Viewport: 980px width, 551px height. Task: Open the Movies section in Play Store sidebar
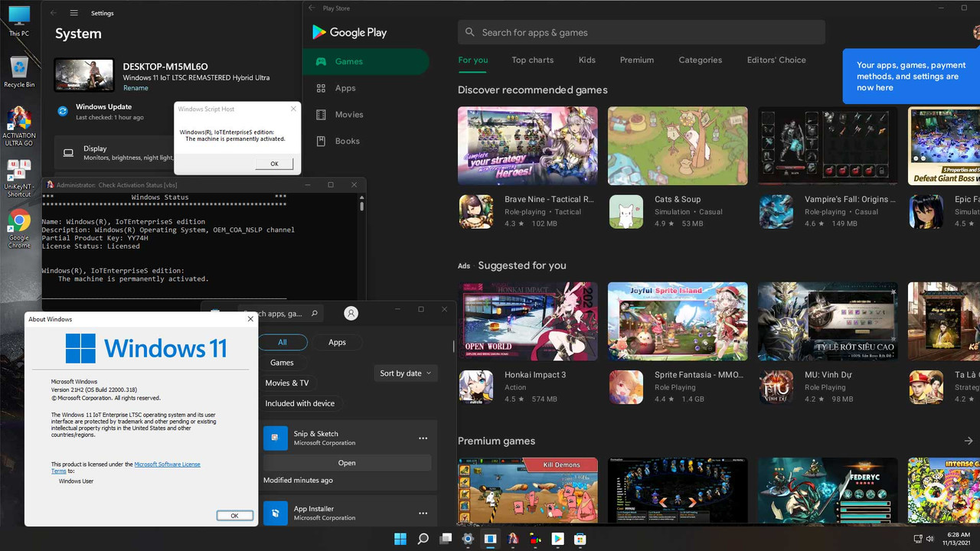coord(349,114)
